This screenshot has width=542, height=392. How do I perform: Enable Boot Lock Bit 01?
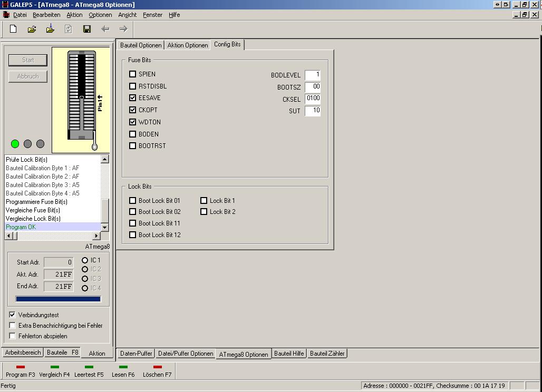[x=132, y=200]
